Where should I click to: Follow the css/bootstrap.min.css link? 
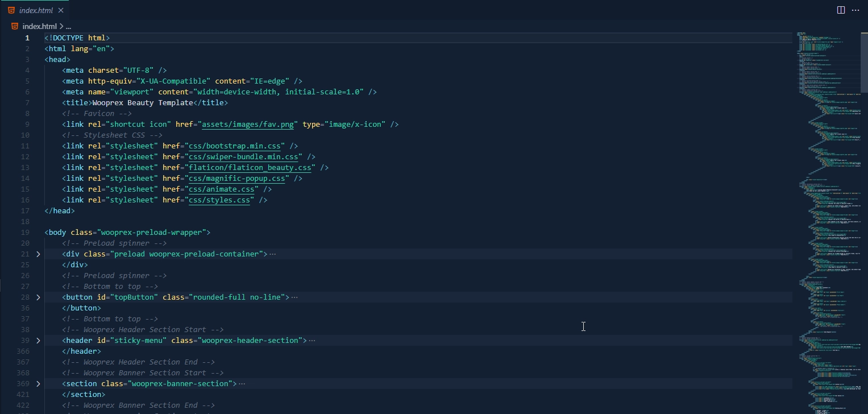pyautogui.click(x=234, y=146)
